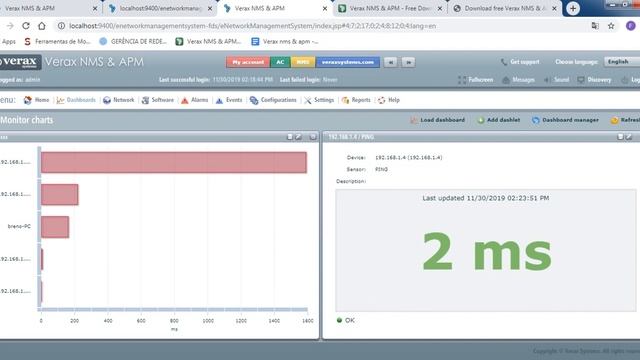Screen dimensions: 640x360
Task: Open the Events menu
Action: pos(229,100)
